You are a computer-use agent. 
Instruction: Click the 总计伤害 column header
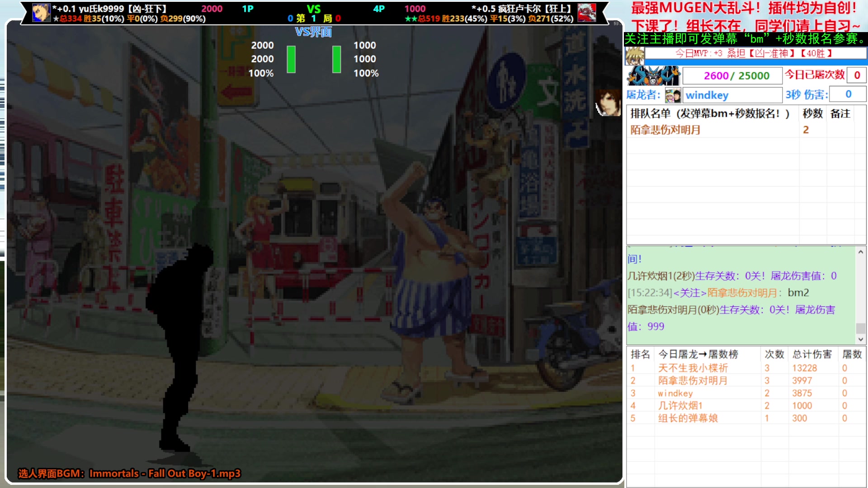click(812, 354)
